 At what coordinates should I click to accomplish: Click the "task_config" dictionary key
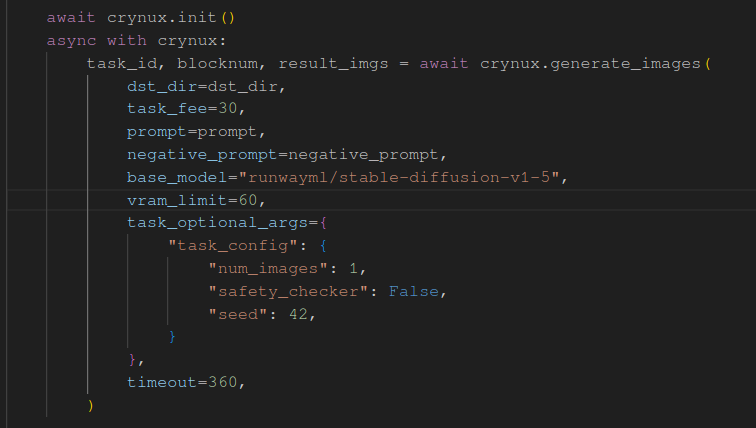[233, 246]
